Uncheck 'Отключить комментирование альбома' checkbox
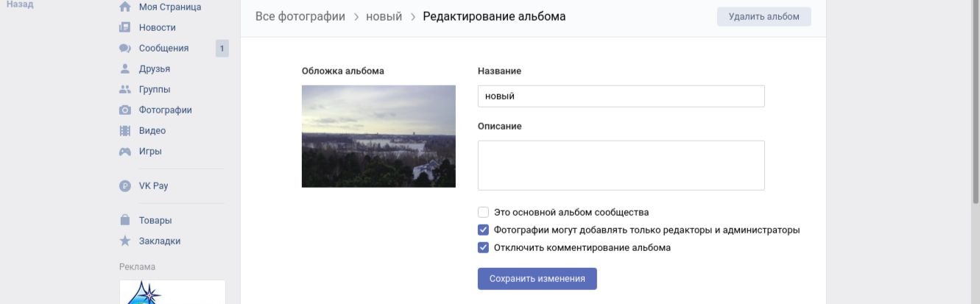This screenshot has height=304, width=980. point(484,247)
